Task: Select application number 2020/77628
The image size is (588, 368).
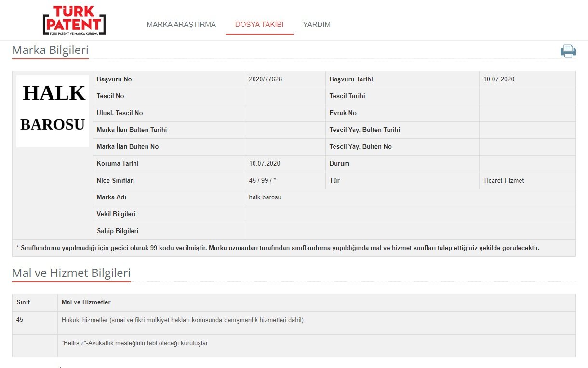Action: [266, 79]
